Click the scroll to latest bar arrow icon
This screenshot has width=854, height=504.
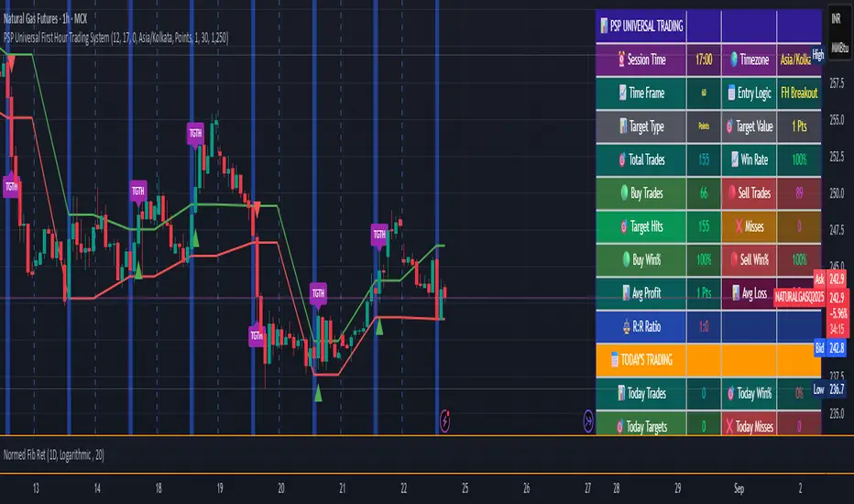click(588, 421)
